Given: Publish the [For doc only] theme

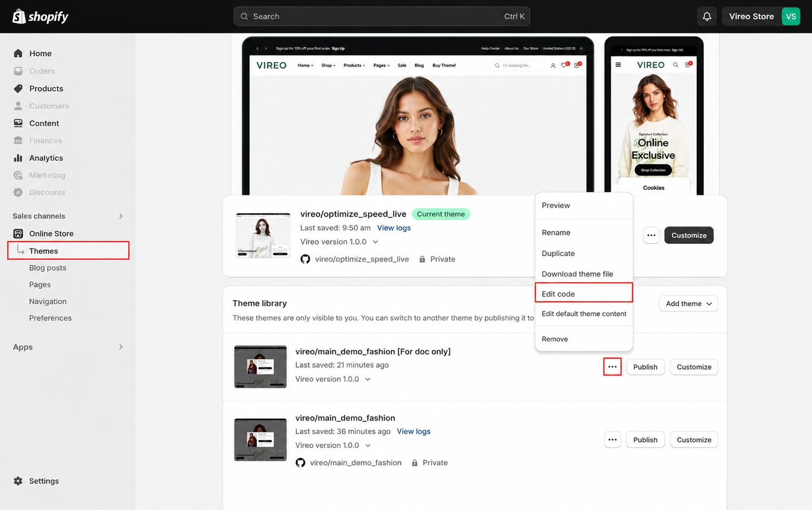Looking at the screenshot, I should pyautogui.click(x=645, y=367).
